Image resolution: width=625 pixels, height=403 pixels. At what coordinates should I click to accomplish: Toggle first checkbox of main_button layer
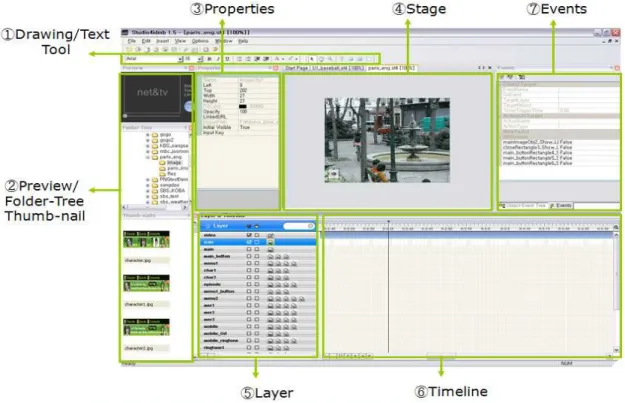(x=249, y=257)
